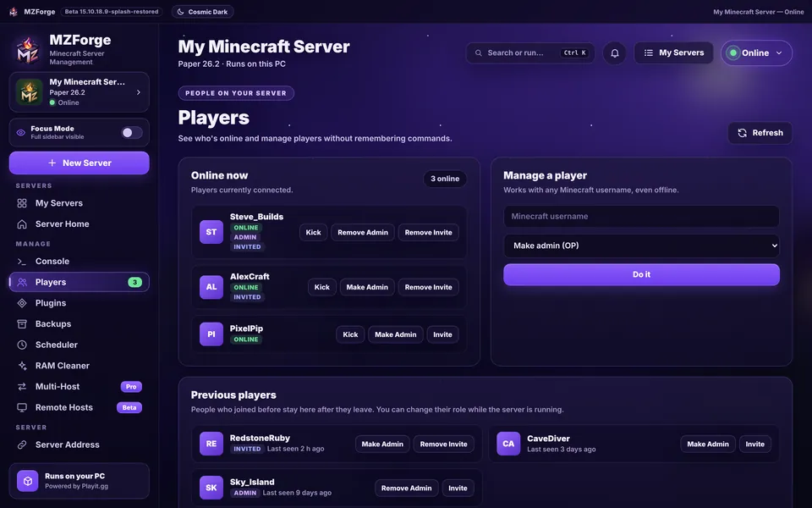Click the PixelPip PI avatar
This screenshot has height=508, width=812.
[211, 334]
